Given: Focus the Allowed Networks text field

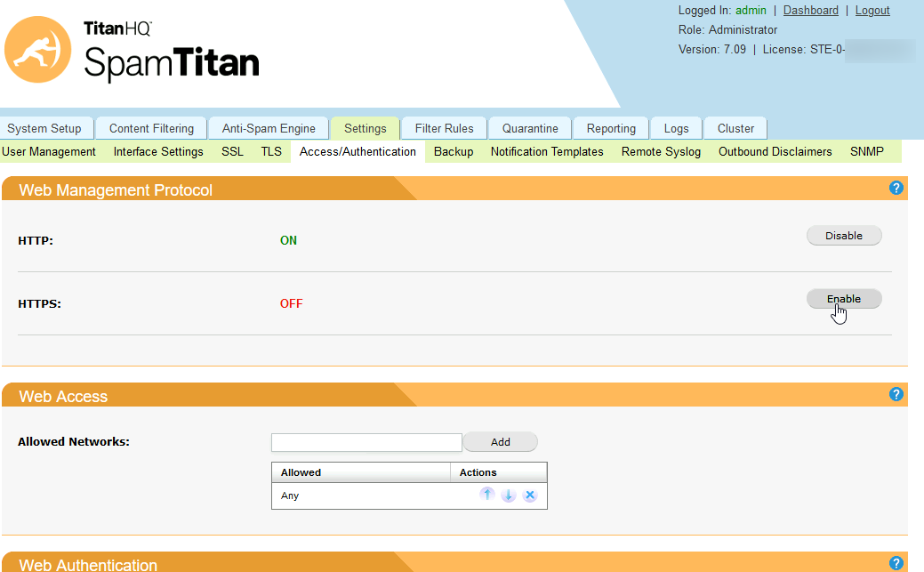Looking at the screenshot, I should (x=366, y=442).
